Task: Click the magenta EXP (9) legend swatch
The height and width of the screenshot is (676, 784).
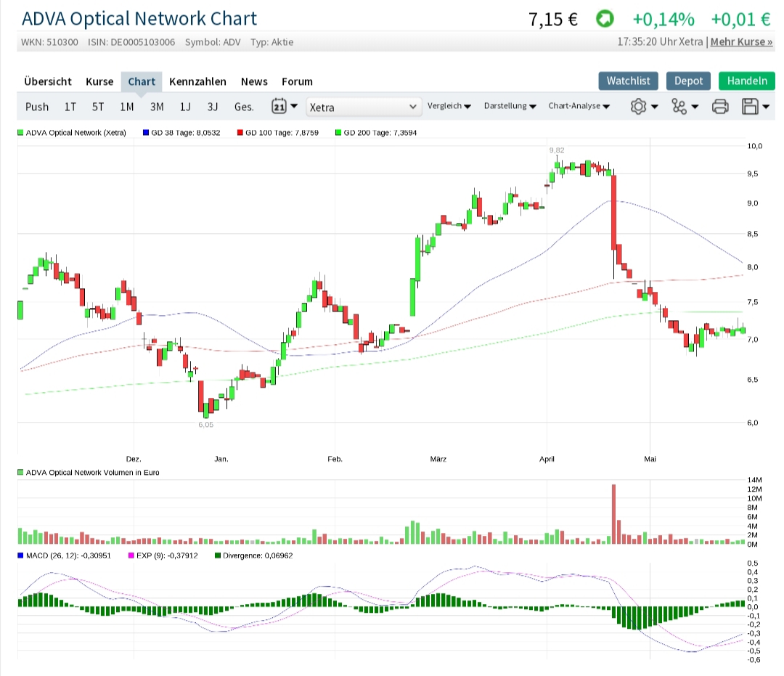Action: coord(131,555)
